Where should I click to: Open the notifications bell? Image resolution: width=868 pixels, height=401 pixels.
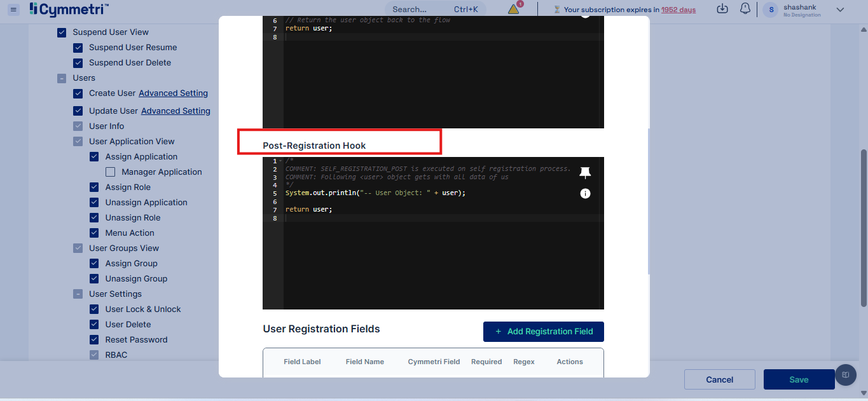745,9
